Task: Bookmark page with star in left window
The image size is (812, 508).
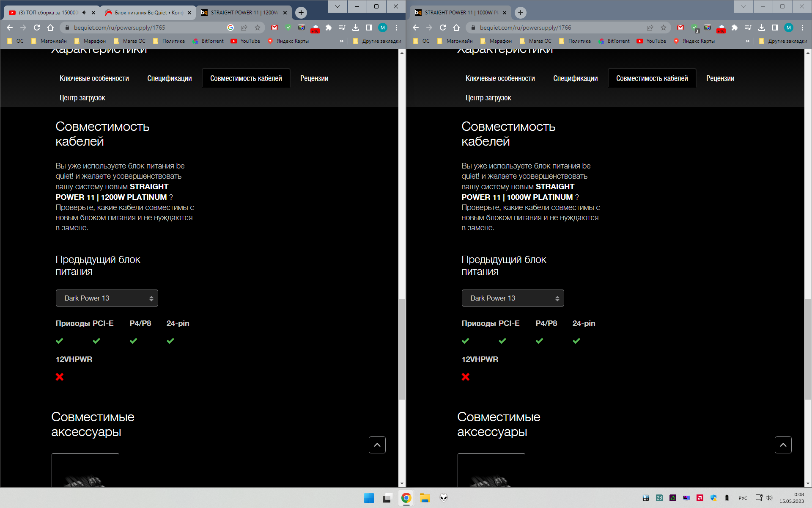Action: click(x=257, y=28)
